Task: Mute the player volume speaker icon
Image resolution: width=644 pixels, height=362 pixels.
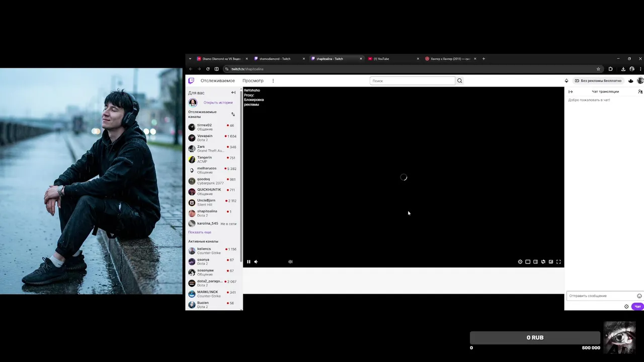Action: pyautogui.click(x=256, y=261)
